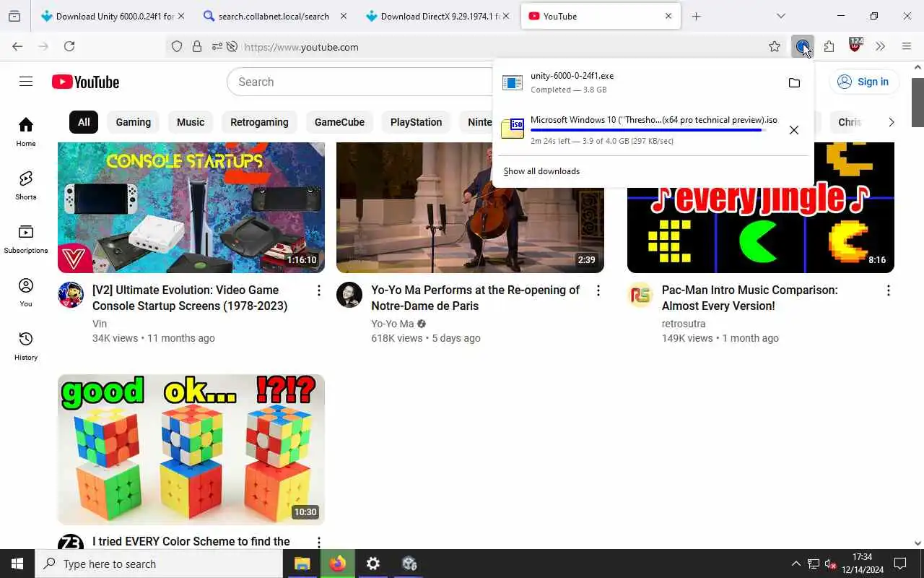Click the YouTube search field
The width and height of the screenshot is (924, 578).
tap(361, 82)
